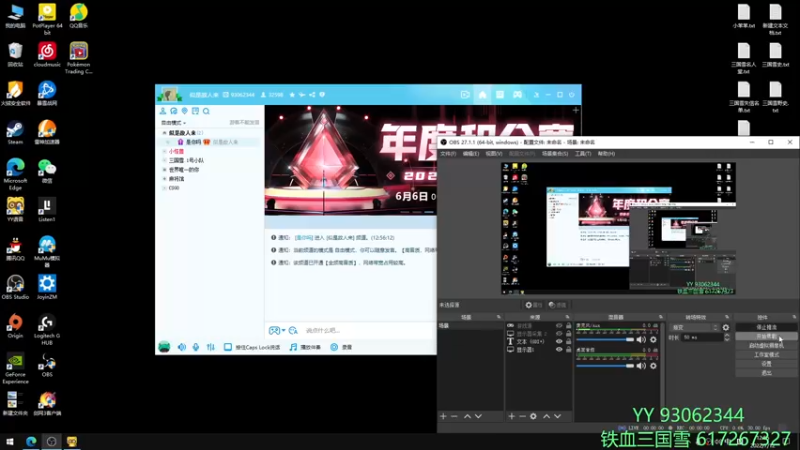Open YY audio equalizer sliders icon

(x=211, y=347)
